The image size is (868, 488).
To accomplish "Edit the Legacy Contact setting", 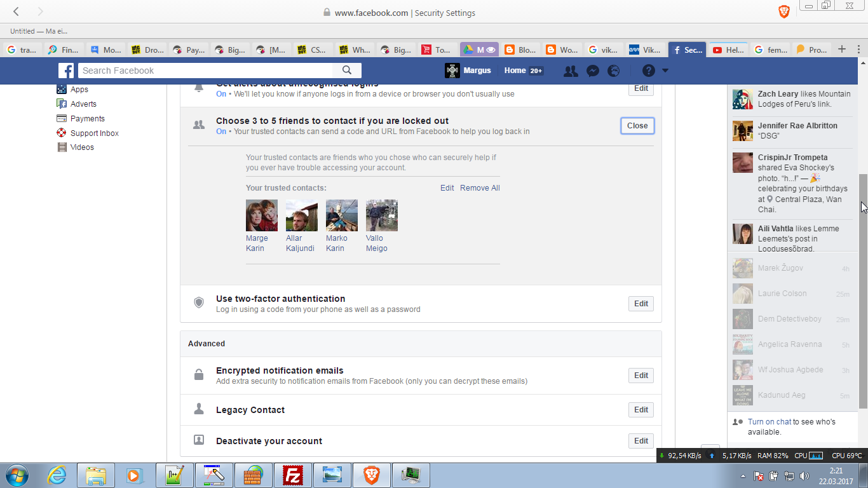I will click(641, 410).
